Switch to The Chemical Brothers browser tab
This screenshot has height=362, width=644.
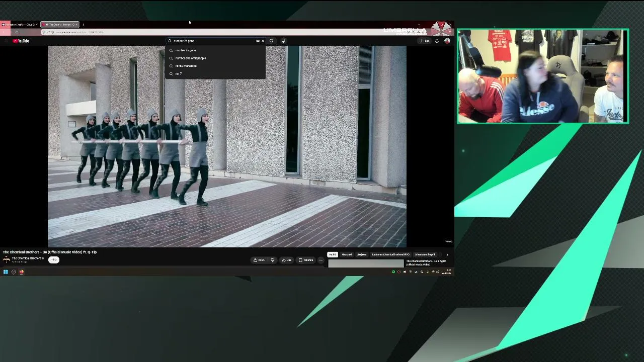coord(59,24)
